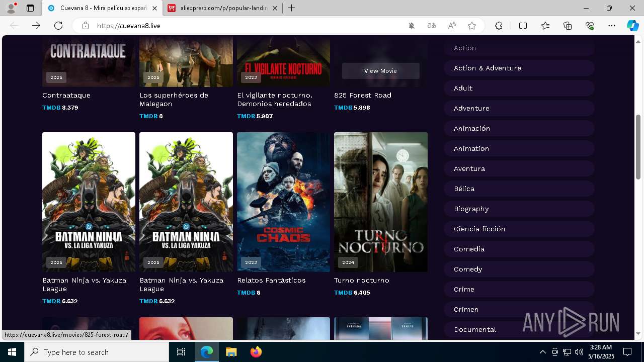Open Los superhéroes de Malegaon title

174,100
